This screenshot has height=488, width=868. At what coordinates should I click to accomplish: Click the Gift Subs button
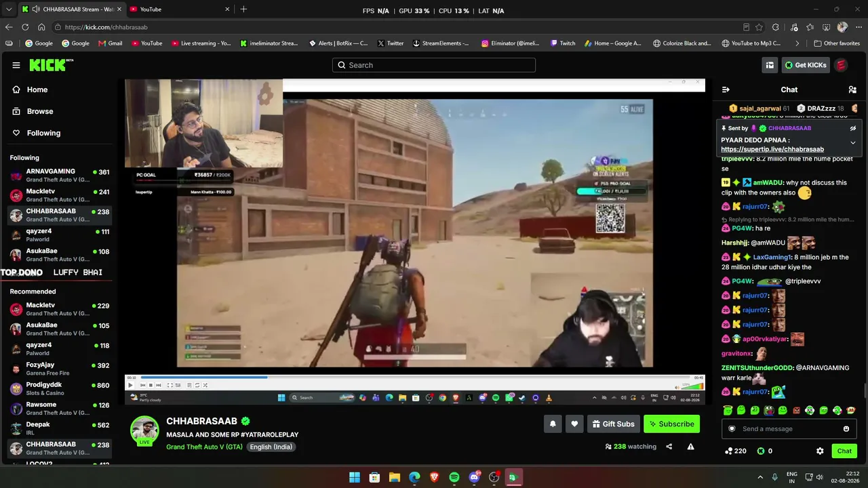(x=613, y=424)
